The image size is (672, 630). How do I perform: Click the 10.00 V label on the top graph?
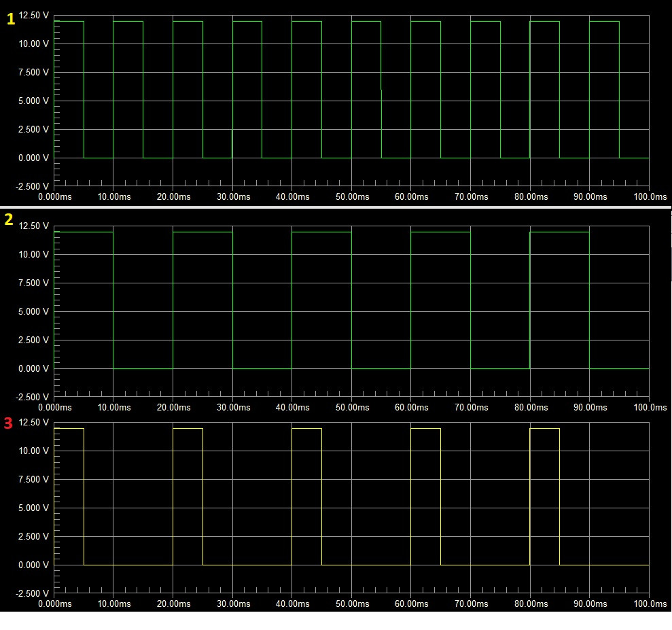pyautogui.click(x=33, y=43)
